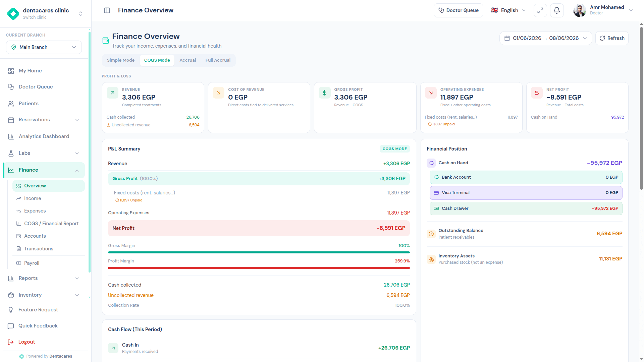Click the page vertical scrollbar
The image size is (644, 362).
point(641,108)
